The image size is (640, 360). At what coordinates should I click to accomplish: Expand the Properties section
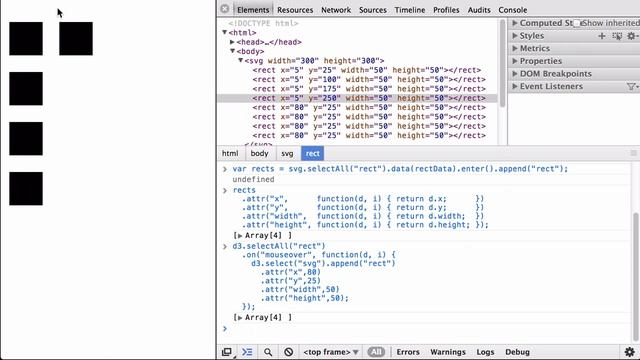515,61
